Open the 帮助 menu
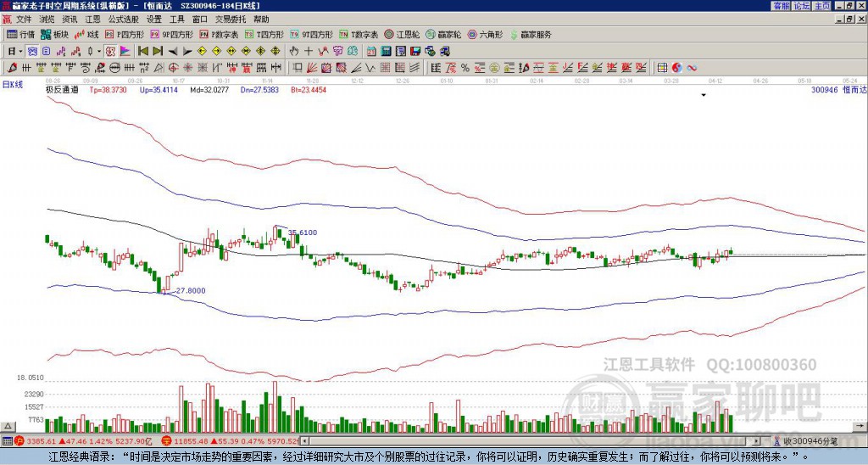 point(261,20)
